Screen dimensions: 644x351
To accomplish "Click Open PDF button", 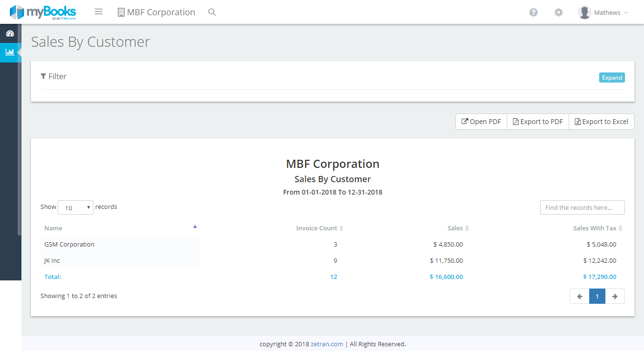I will (481, 122).
